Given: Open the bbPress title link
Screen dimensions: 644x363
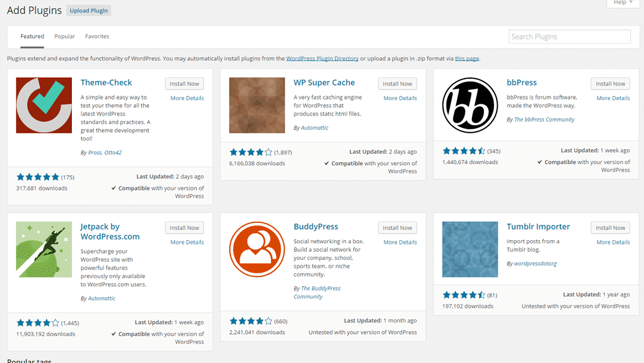Looking at the screenshot, I should [522, 82].
